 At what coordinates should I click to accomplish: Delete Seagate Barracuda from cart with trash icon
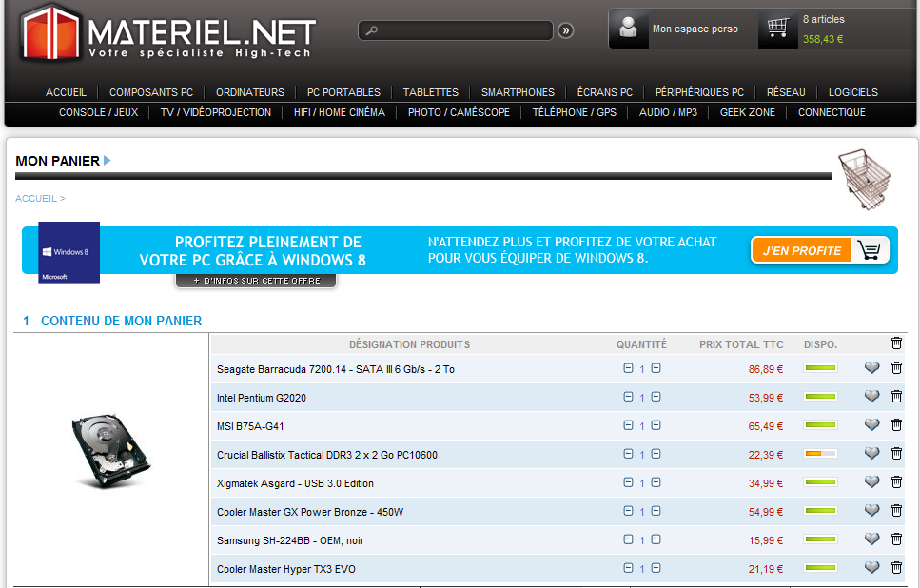tap(896, 368)
